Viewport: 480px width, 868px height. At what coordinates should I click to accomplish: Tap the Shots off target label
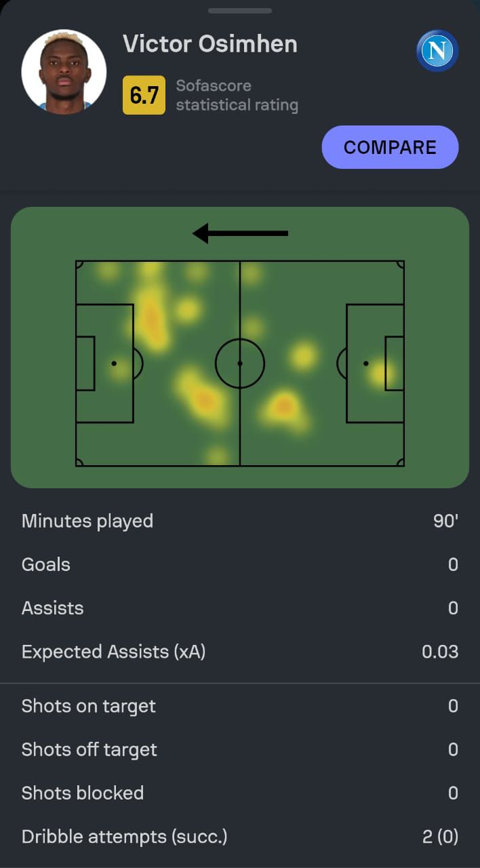click(89, 749)
